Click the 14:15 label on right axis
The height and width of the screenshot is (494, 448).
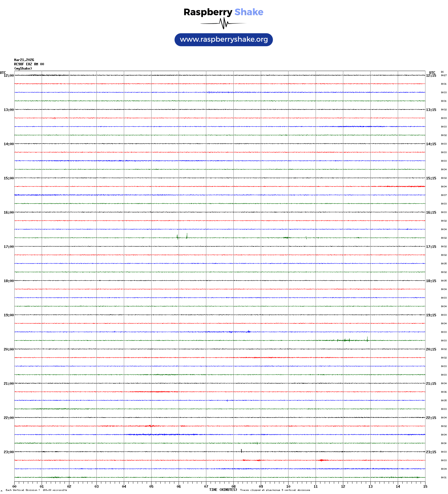tap(431, 144)
